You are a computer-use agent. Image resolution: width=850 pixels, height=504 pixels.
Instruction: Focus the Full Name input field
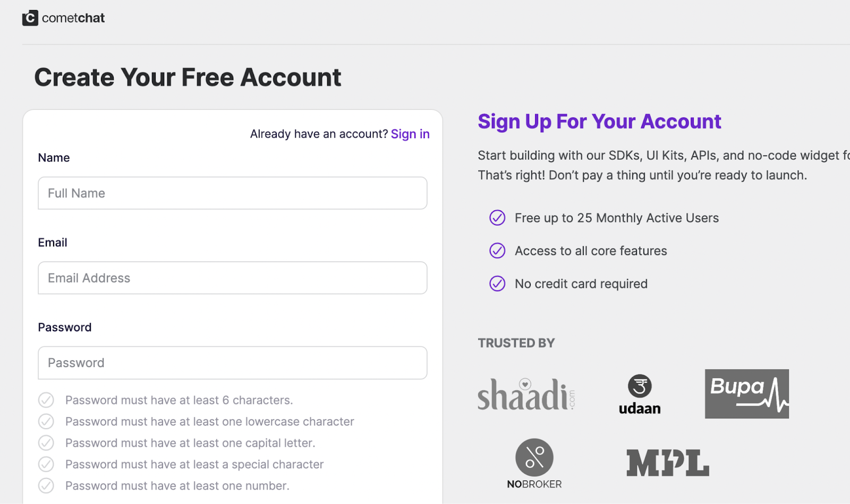(232, 193)
